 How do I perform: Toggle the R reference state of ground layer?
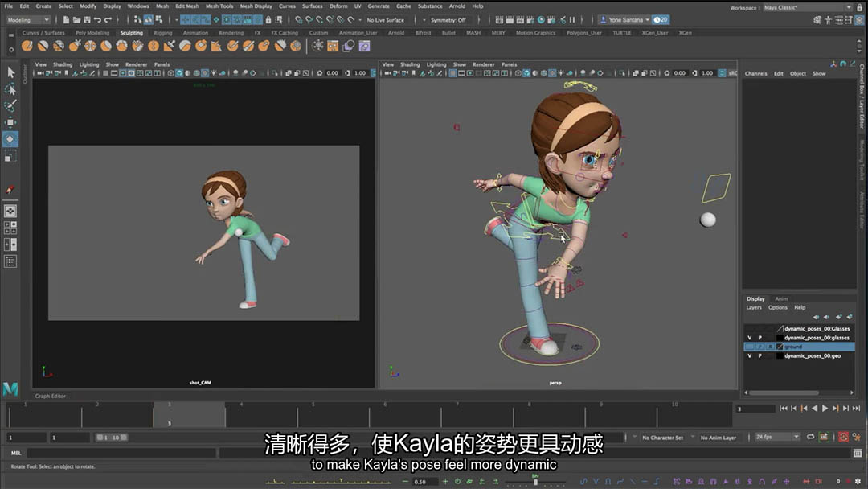click(x=770, y=347)
